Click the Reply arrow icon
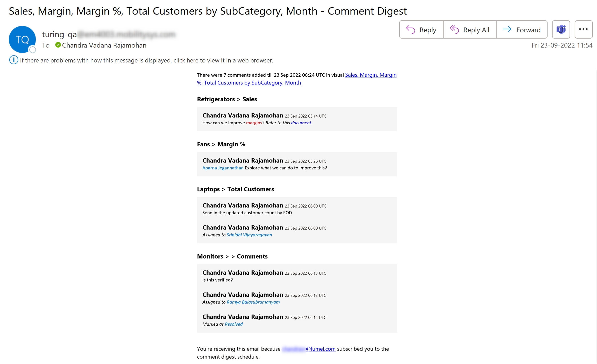The width and height of the screenshot is (597, 364). pos(410,30)
